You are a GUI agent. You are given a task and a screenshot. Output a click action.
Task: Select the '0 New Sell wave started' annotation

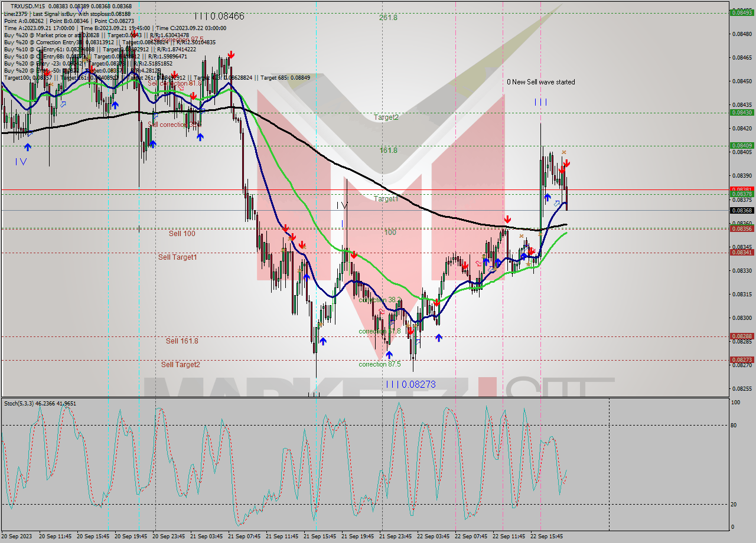(x=540, y=82)
